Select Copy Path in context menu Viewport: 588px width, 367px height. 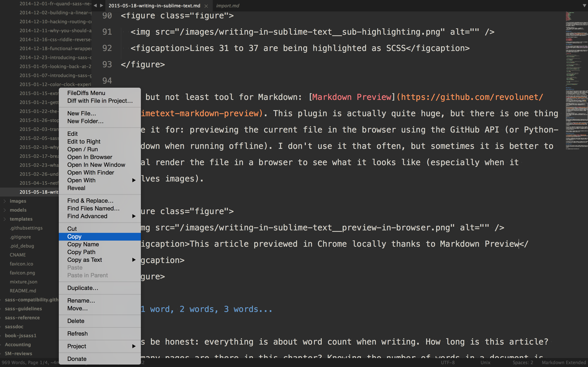pyautogui.click(x=81, y=252)
